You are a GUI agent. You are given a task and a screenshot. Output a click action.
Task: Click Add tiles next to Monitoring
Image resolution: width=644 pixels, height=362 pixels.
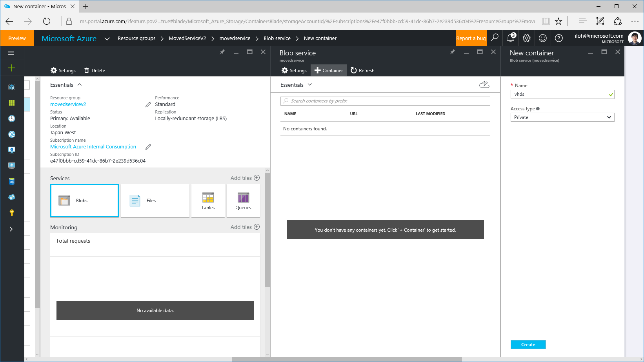tap(245, 227)
